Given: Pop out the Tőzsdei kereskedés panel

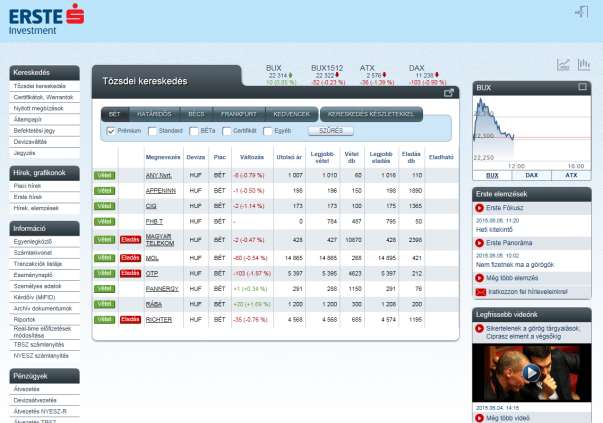Looking at the screenshot, I should pyautogui.click(x=449, y=93).
